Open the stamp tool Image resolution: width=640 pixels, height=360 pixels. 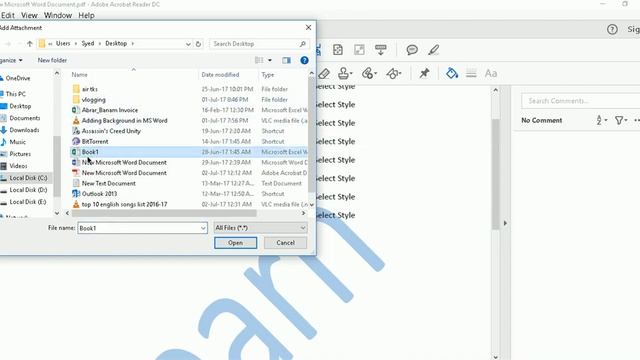point(345,73)
